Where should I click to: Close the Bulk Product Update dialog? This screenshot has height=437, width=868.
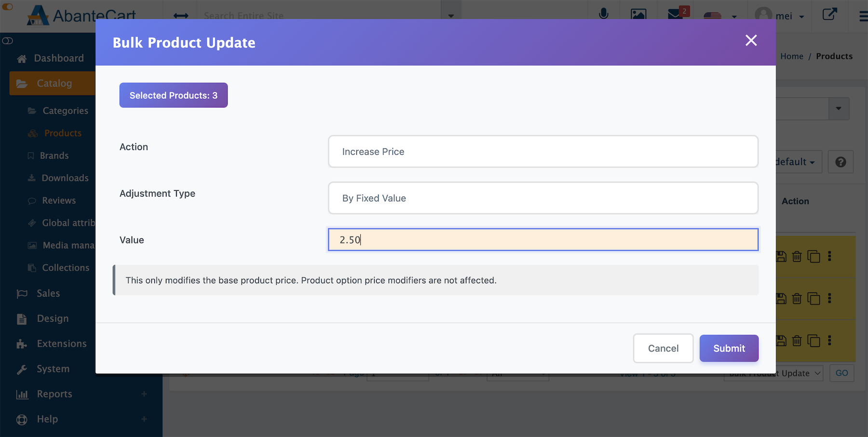coord(751,40)
